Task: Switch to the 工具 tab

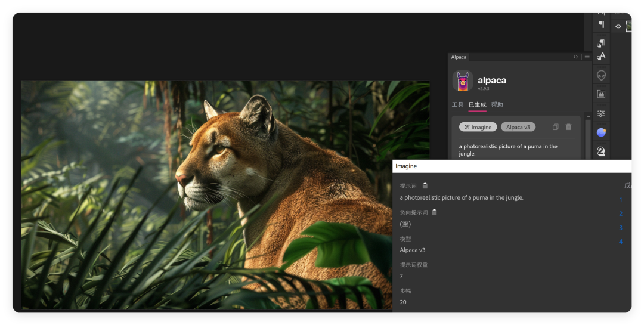Action: [x=457, y=105]
